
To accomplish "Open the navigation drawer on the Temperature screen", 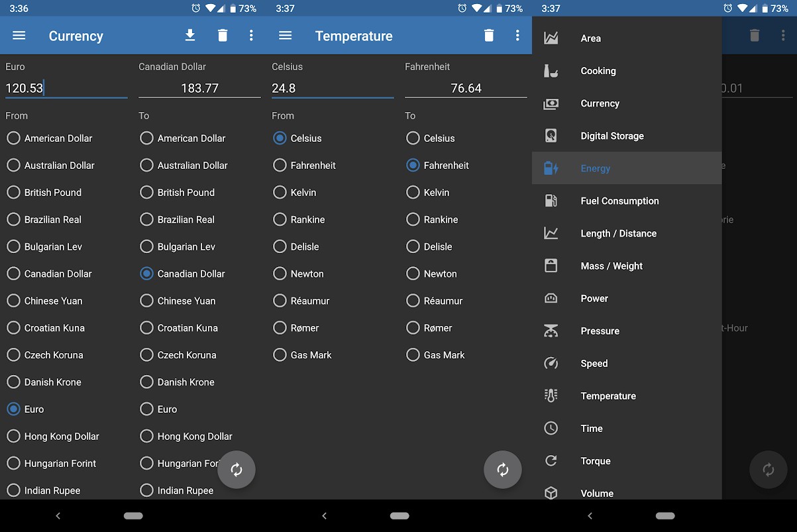I will click(x=285, y=35).
